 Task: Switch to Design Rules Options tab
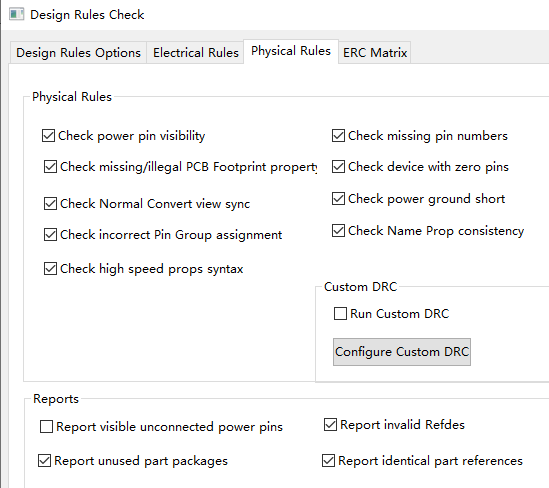78,53
